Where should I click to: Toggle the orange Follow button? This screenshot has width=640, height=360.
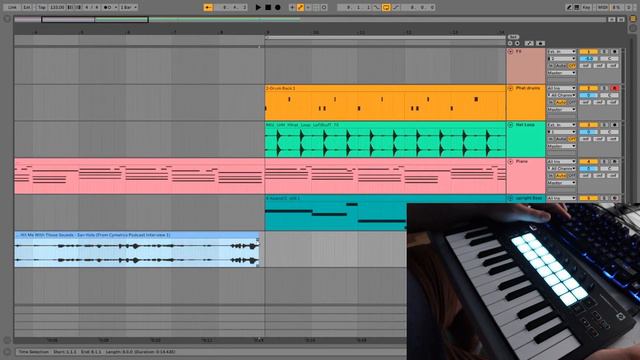[x=208, y=7]
